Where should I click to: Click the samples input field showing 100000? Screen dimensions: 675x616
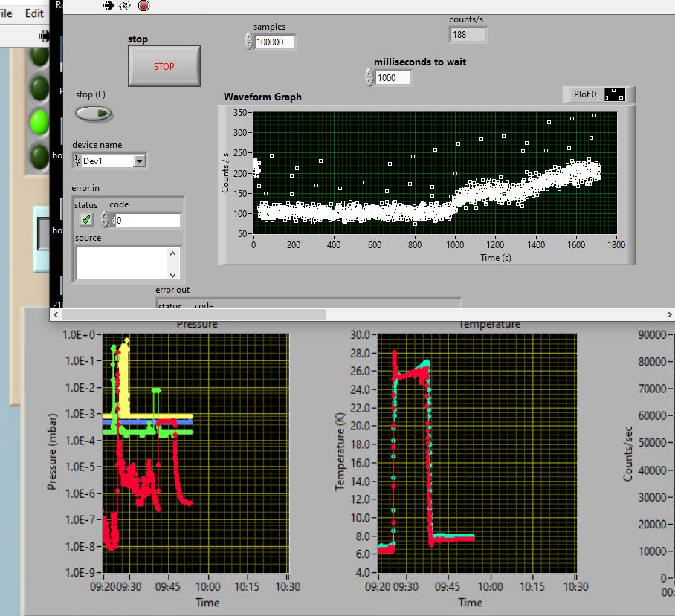point(274,42)
